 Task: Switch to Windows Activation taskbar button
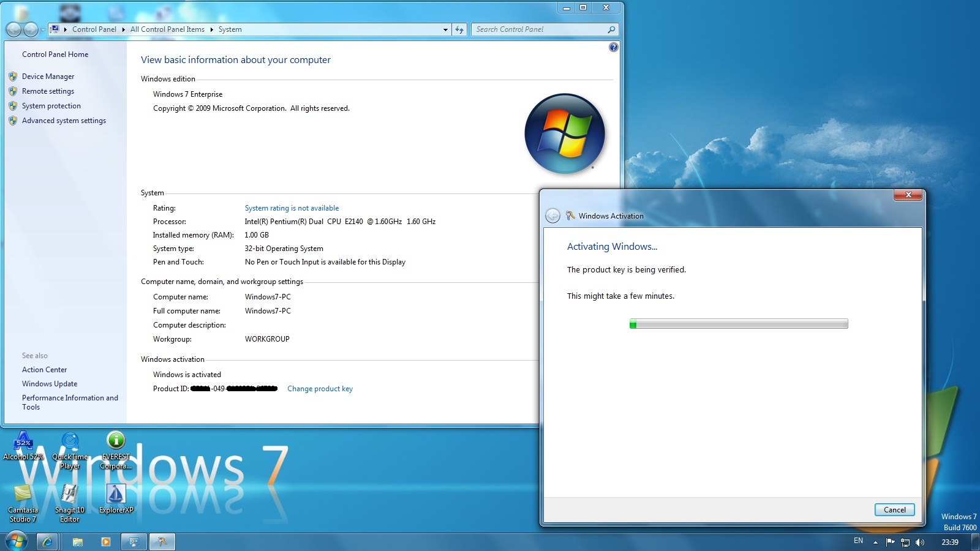(162, 542)
